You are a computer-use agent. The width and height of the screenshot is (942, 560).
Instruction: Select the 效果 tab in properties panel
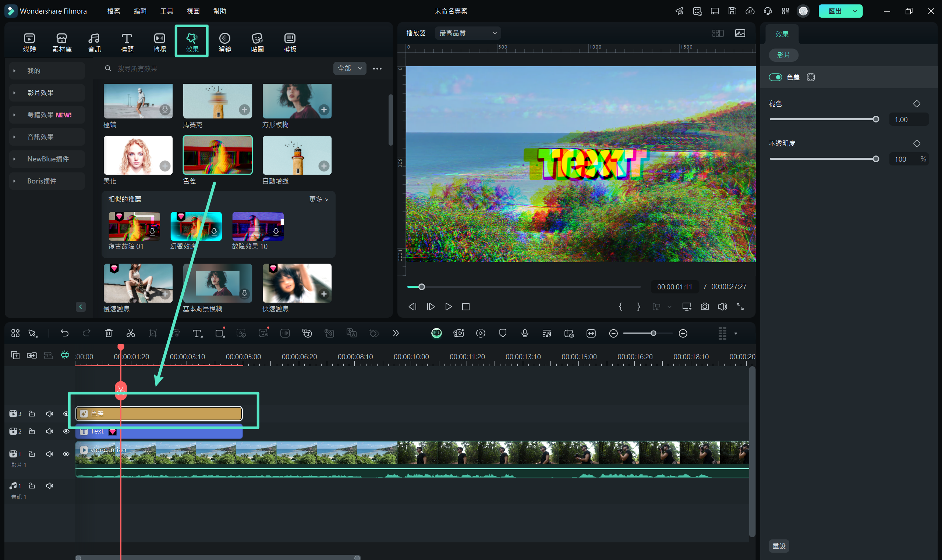(782, 34)
